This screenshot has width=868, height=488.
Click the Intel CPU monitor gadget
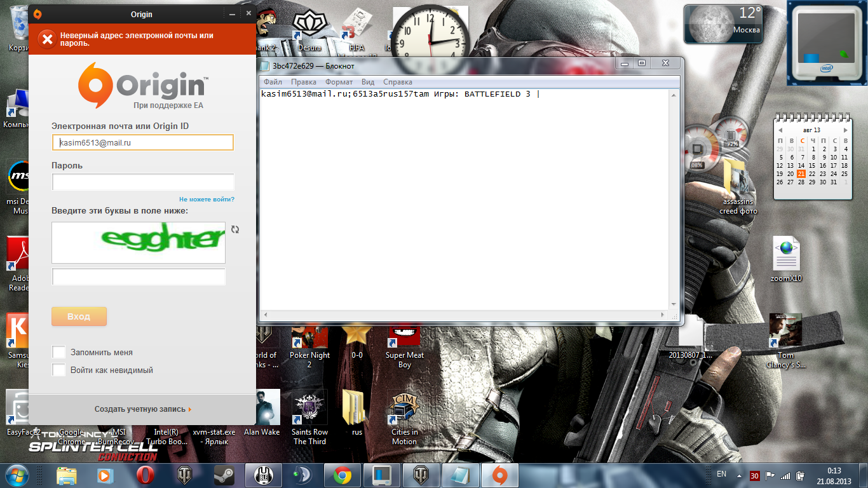click(x=827, y=43)
